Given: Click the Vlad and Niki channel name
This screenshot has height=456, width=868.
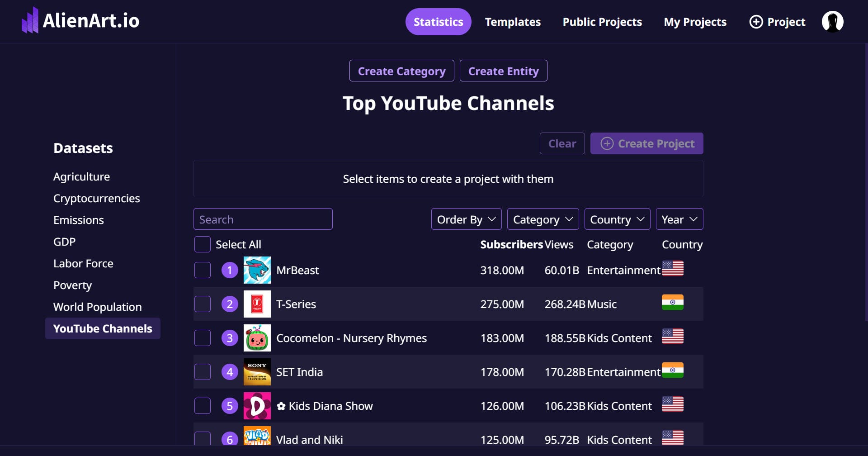Looking at the screenshot, I should (x=310, y=439).
